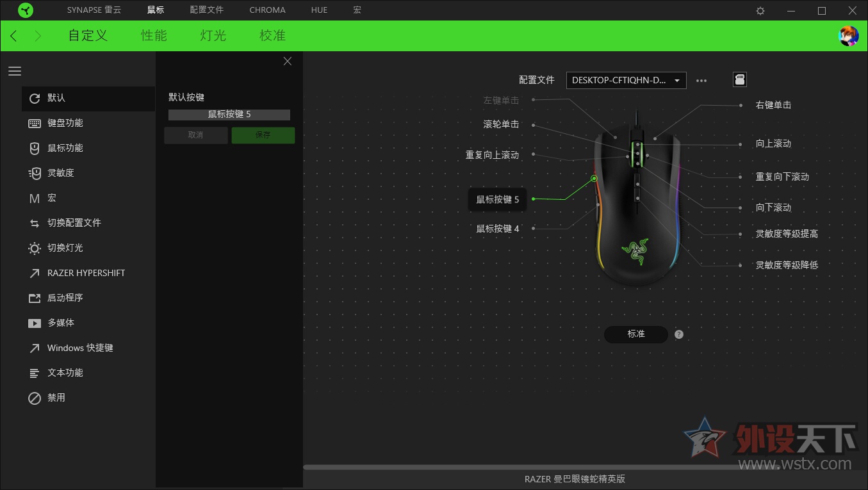Open the on-board memory storage icon
Viewport: 868px width, 490px height.
tap(740, 80)
